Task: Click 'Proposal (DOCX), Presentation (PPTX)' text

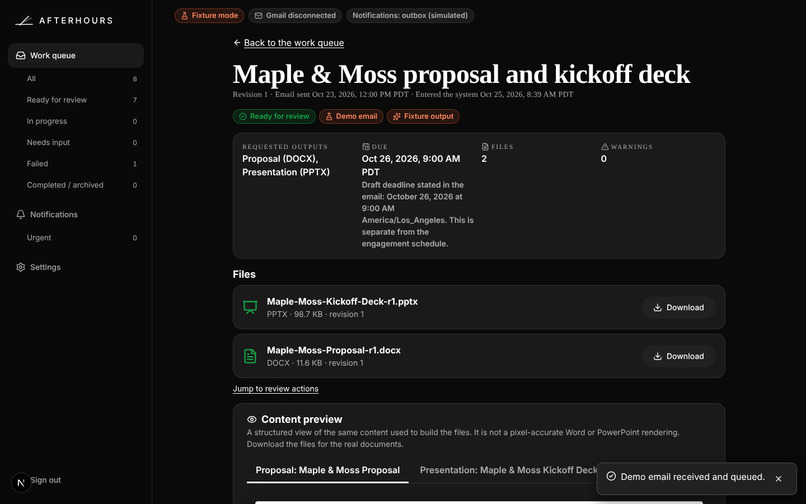Action: (x=286, y=166)
